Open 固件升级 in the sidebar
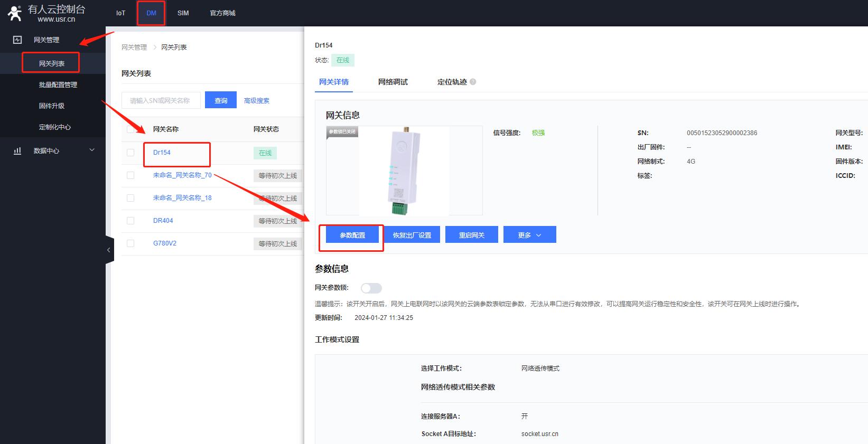868x444 pixels. coord(52,106)
